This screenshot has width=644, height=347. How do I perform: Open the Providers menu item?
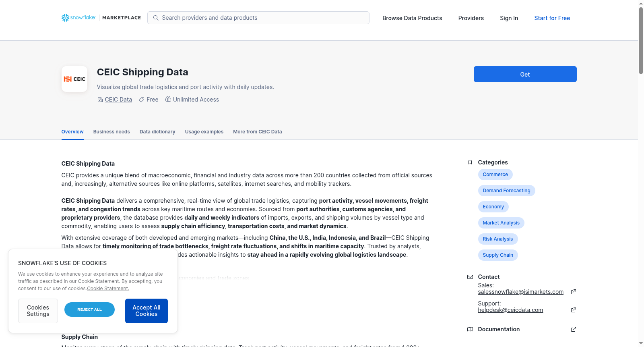click(471, 18)
